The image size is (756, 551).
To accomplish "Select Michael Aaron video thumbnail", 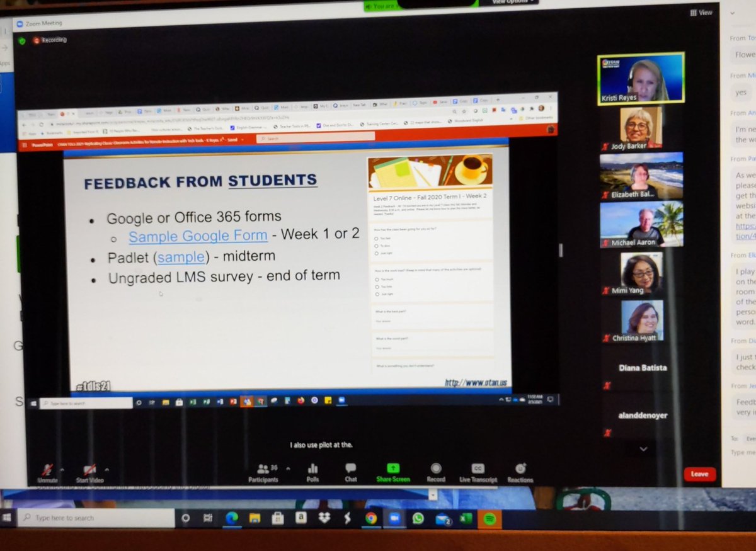I will tap(641, 224).
